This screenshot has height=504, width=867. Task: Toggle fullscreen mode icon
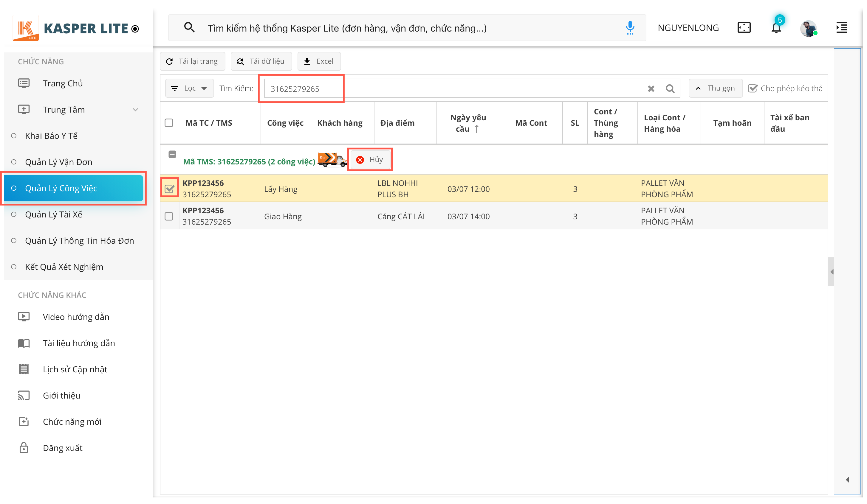click(x=744, y=27)
